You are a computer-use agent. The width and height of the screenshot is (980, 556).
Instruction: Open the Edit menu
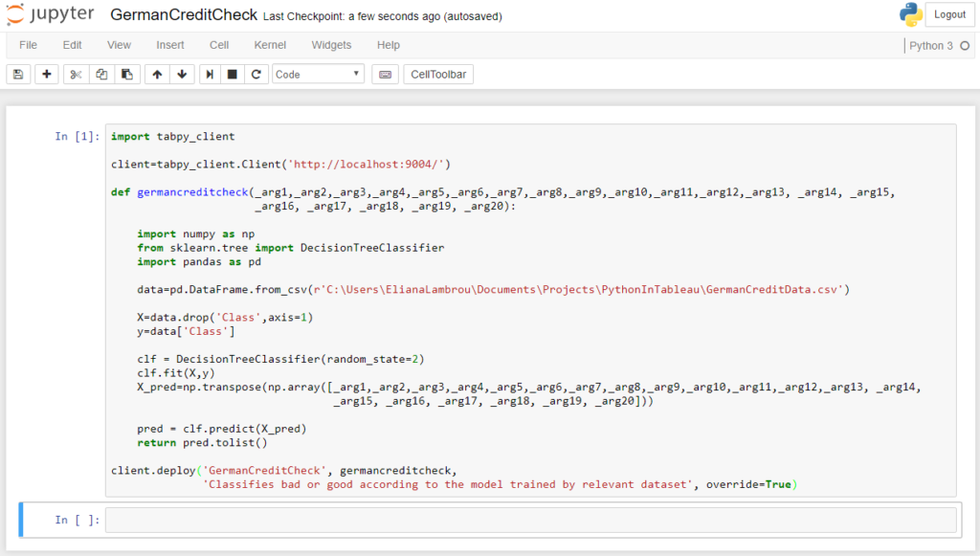[x=72, y=45]
